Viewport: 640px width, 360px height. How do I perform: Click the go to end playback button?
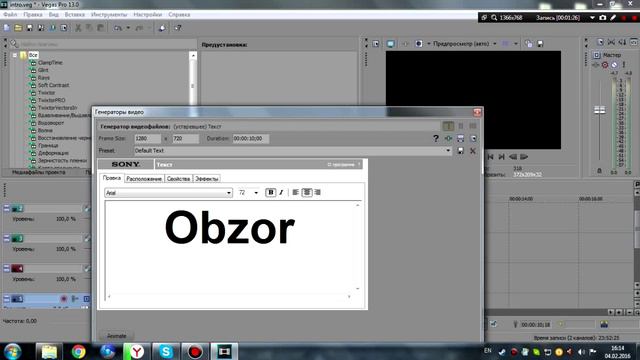pyautogui.click(x=502, y=157)
